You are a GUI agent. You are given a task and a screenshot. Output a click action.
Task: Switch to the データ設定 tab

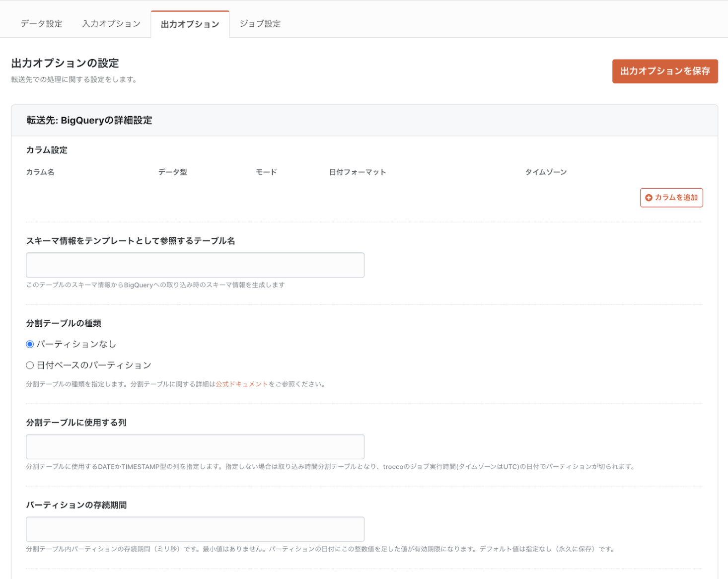42,24
